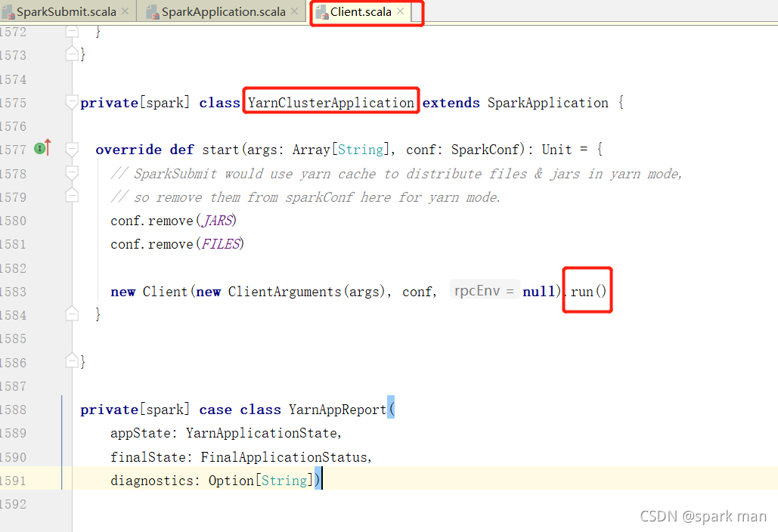Click FILES in conf.remove call
Viewport: 778px width, 532px height.
pos(221,243)
